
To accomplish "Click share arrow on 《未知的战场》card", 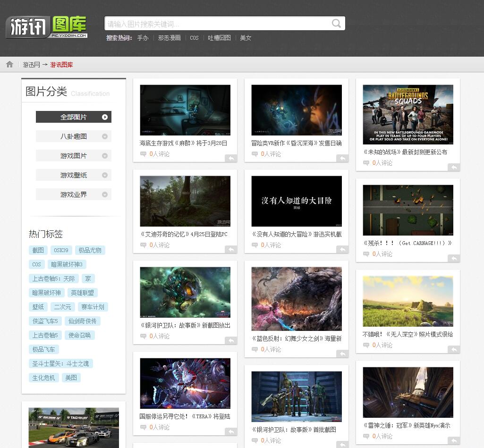I will 454,167.
